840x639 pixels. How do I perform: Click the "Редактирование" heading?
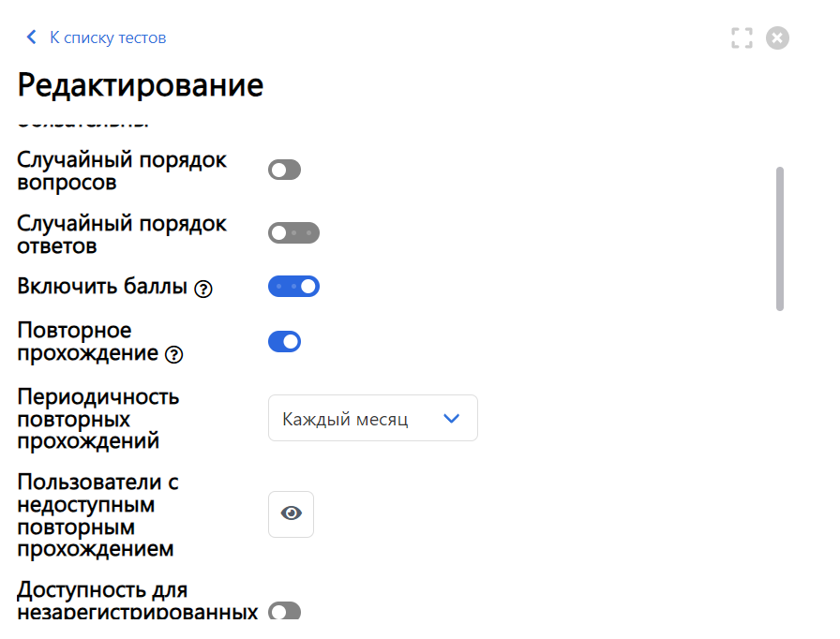(x=141, y=85)
